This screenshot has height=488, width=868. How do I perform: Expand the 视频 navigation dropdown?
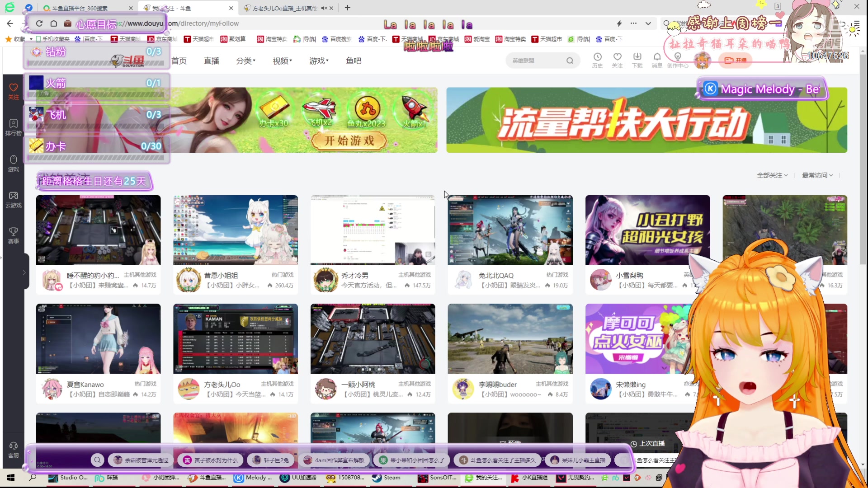coord(282,61)
